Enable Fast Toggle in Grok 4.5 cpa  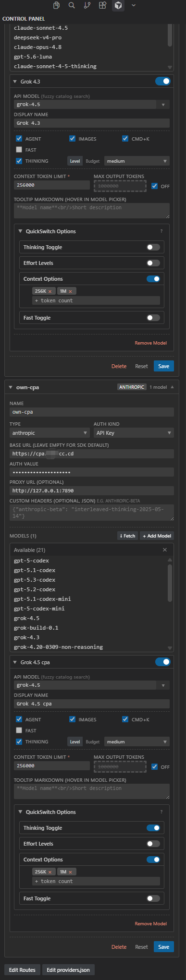pyautogui.click(x=153, y=898)
